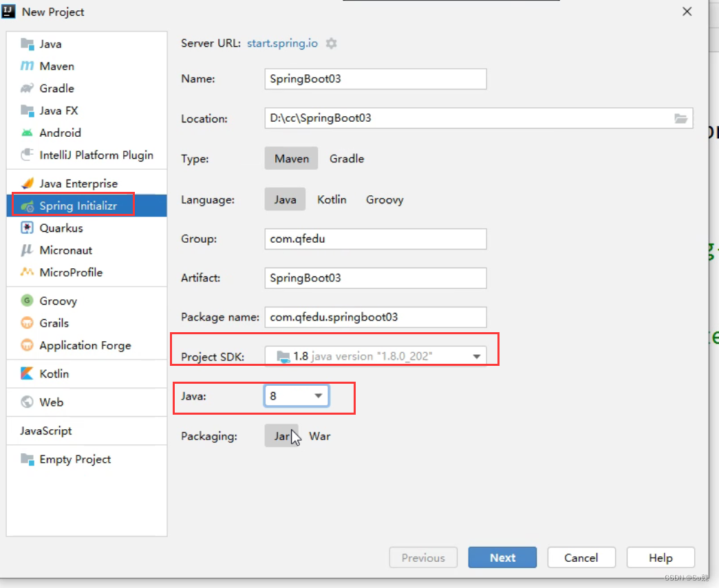Image resolution: width=719 pixels, height=588 pixels.
Task: Select the Groovy green icon
Action: point(27,301)
